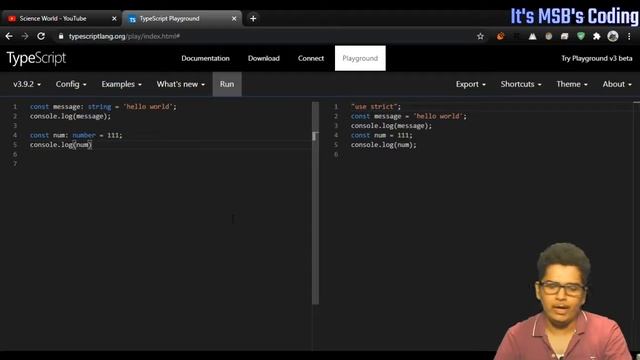
Task: Click 'number' type on editor line 4
Action: point(84,135)
